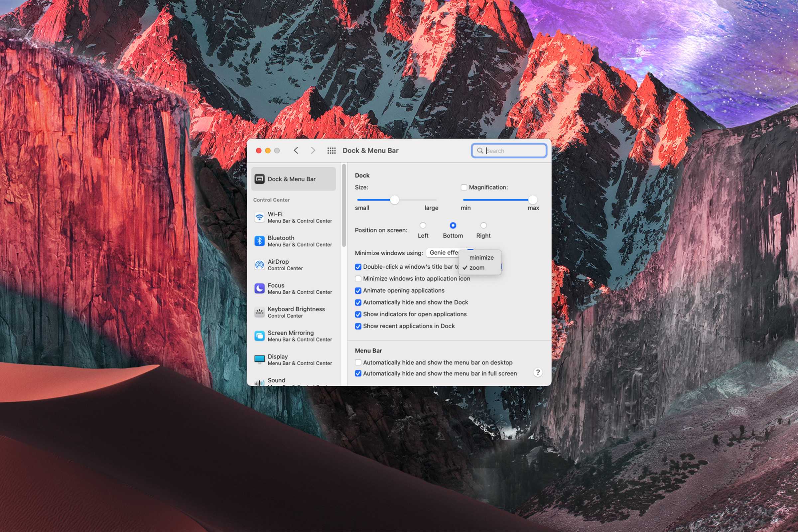
Task: Enable the Magnification checkbox
Action: point(464,187)
